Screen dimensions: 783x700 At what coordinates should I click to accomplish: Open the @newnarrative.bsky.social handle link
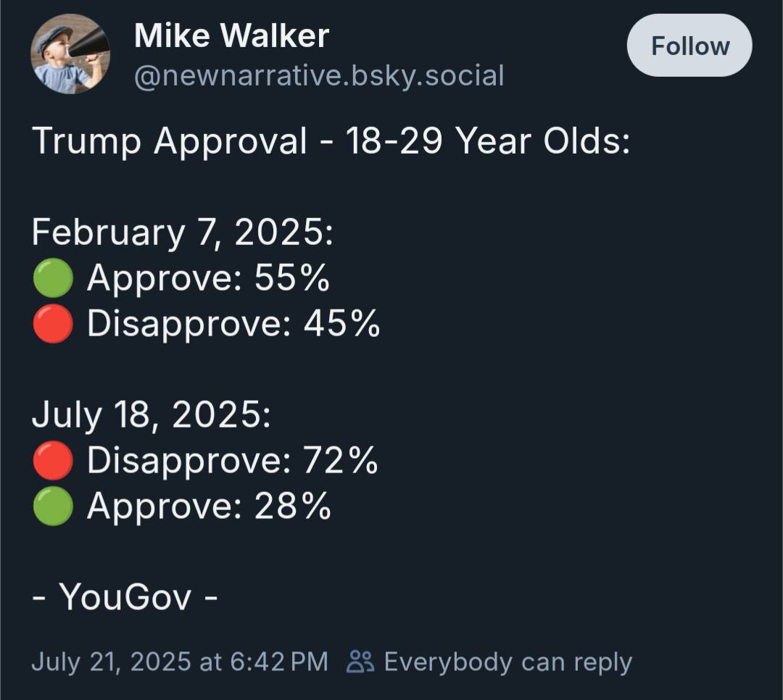(x=319, y=76)
